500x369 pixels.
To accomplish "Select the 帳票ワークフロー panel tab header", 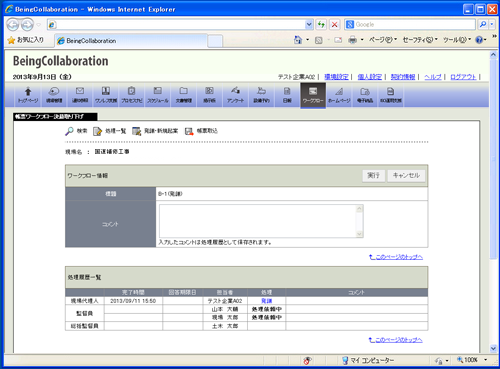I will coord(55,116).
